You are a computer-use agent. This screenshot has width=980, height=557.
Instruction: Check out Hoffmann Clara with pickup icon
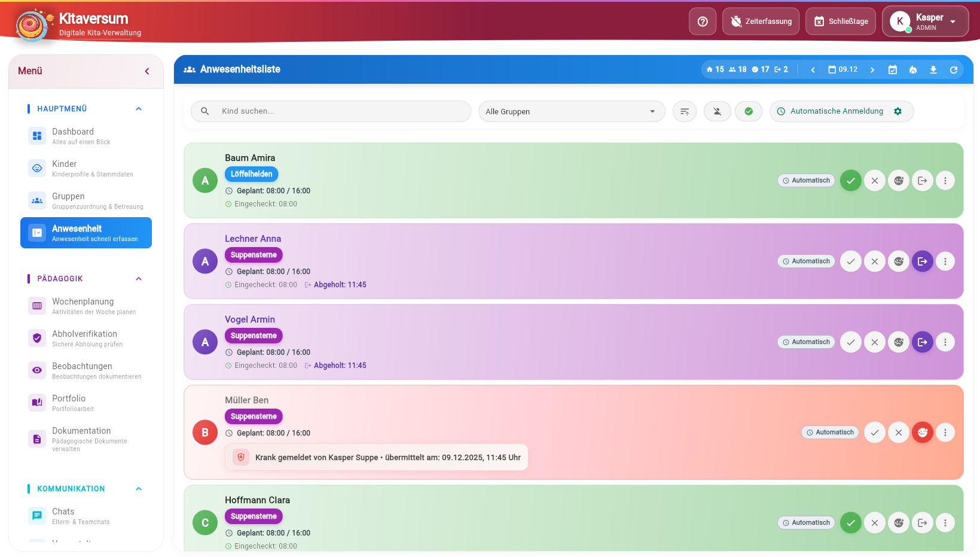click(x=922, y=523)
